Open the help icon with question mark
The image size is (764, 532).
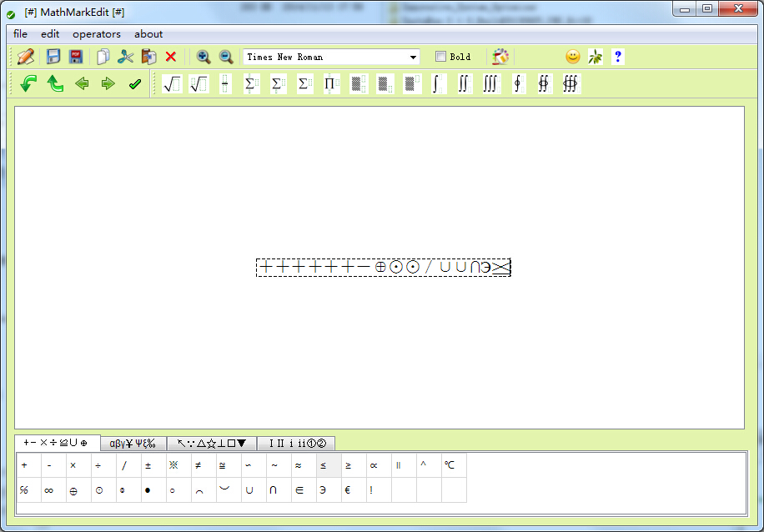tap(617, 56)
